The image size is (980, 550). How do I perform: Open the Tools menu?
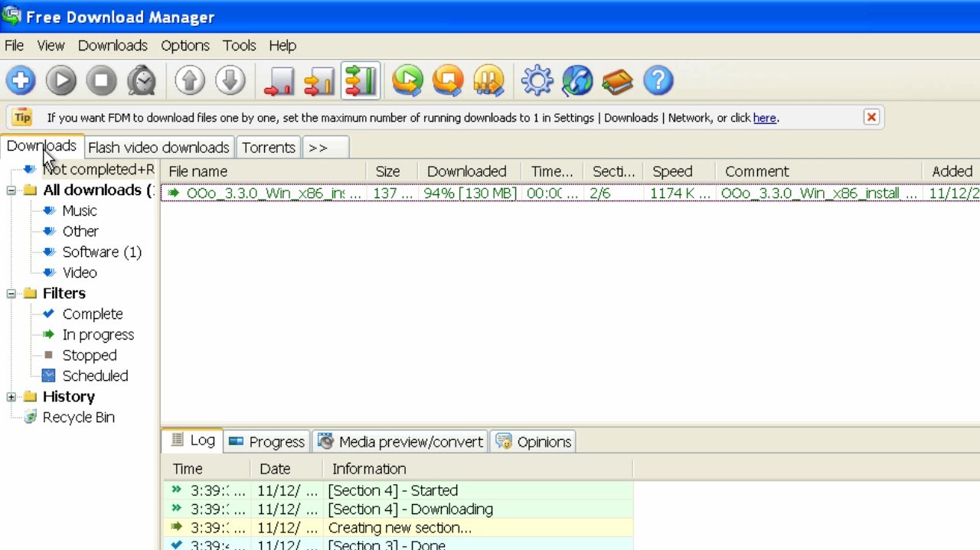(240, 45)
